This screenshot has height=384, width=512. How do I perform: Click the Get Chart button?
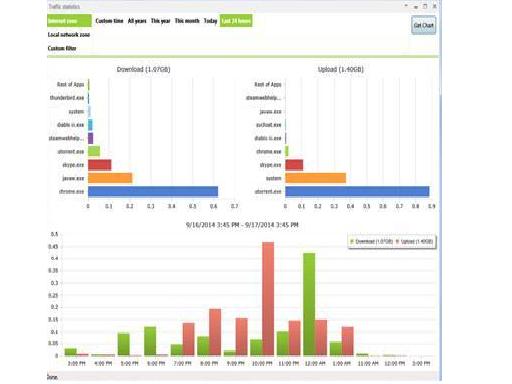[x=423, y=25]
